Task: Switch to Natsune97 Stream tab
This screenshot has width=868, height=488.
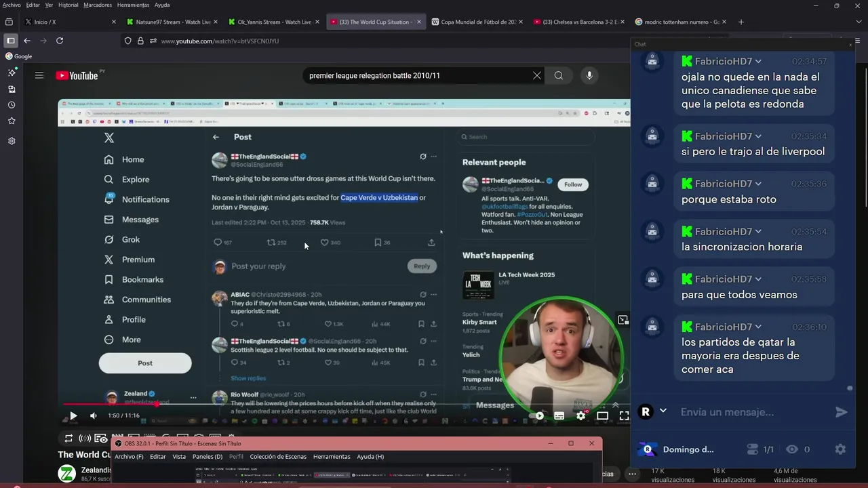Action: (172, 22)
